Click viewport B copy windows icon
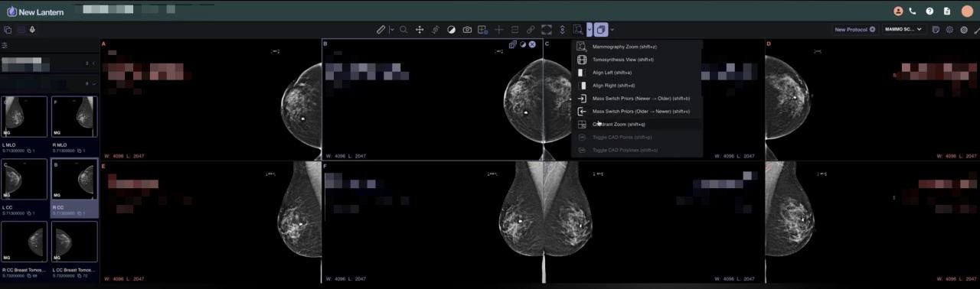 513,44
